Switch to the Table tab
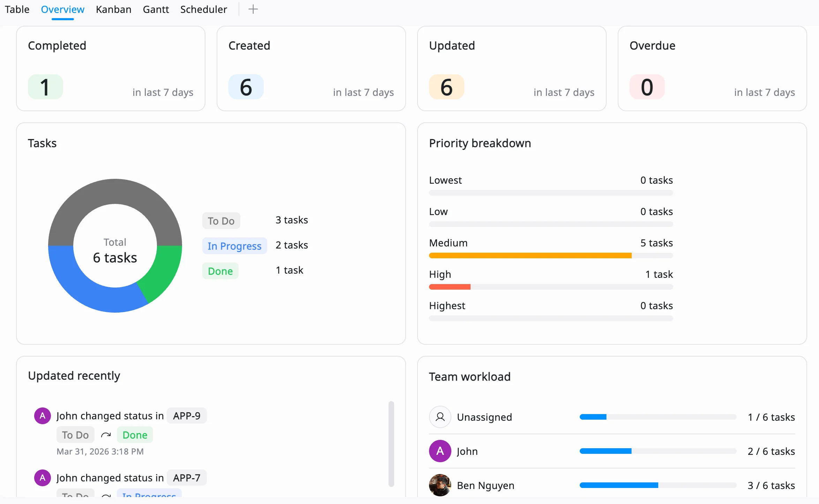819x504 pixels. click(17, 9)
